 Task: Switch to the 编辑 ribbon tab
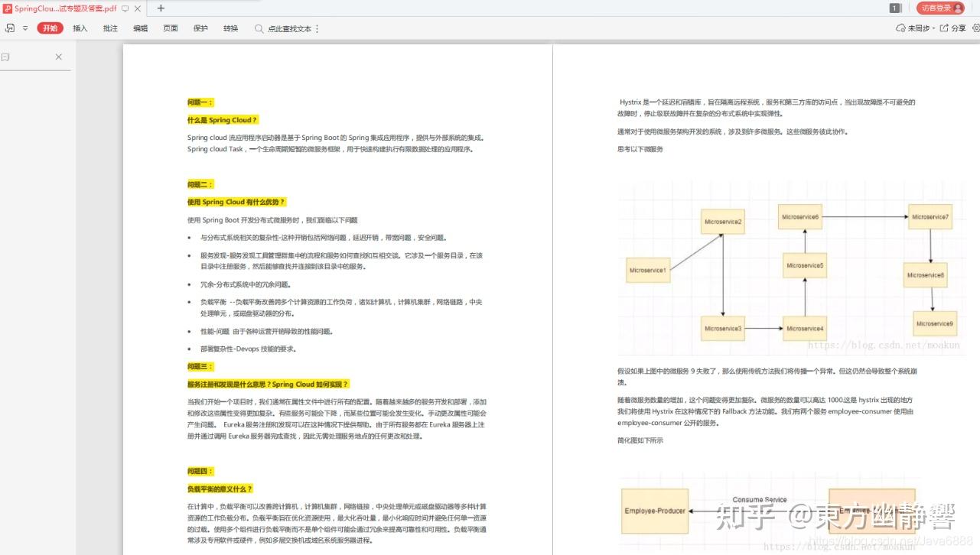(141, 28)
